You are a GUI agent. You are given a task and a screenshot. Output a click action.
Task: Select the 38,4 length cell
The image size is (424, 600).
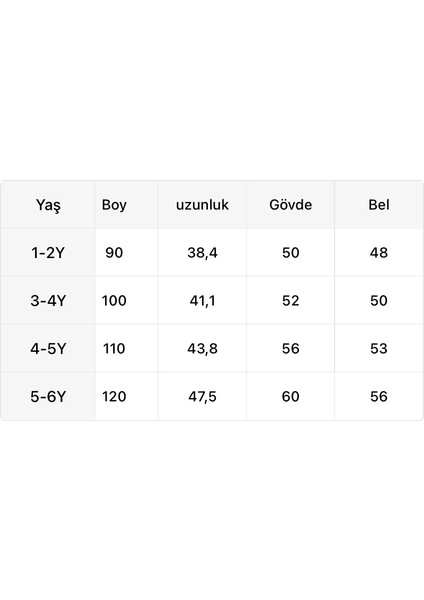click(202, 253)
